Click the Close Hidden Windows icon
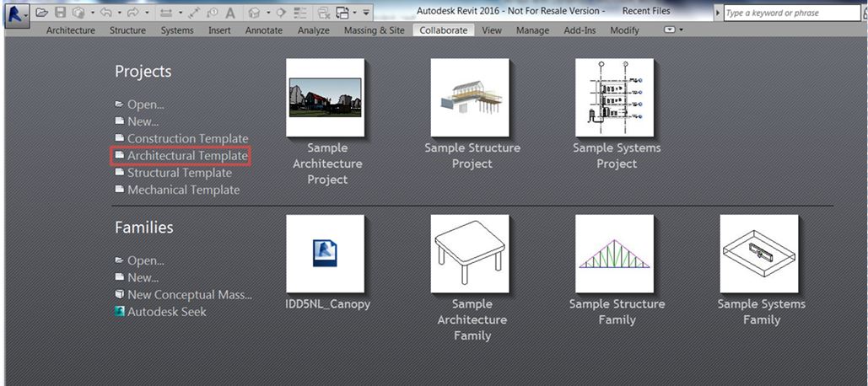Screen dimensions: 868x386 click(x=323, y=13)
